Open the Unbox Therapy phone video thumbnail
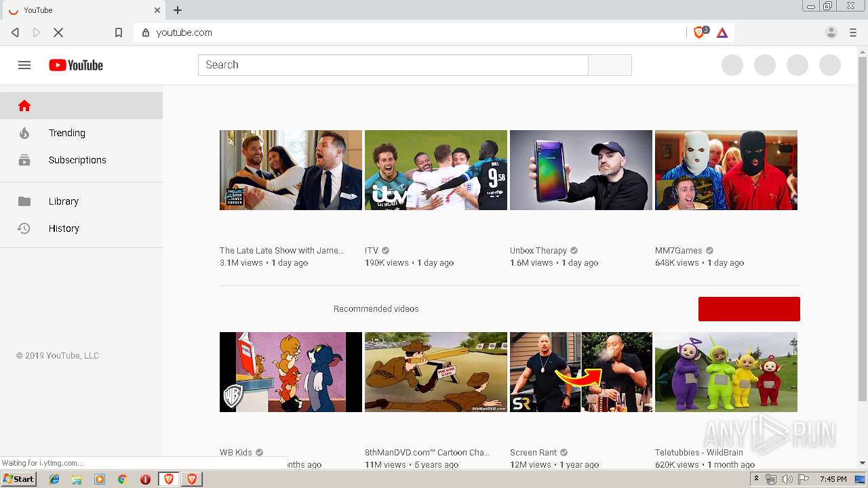868x488 pixels. pos(581,170)
